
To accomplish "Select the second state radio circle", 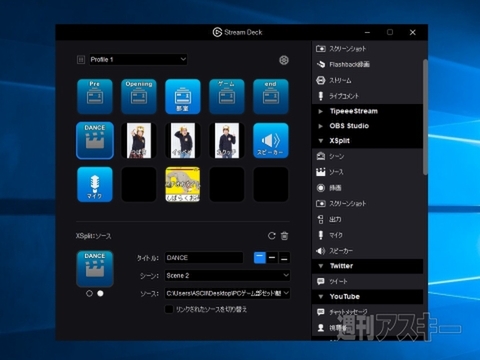I will click(100, 294).
